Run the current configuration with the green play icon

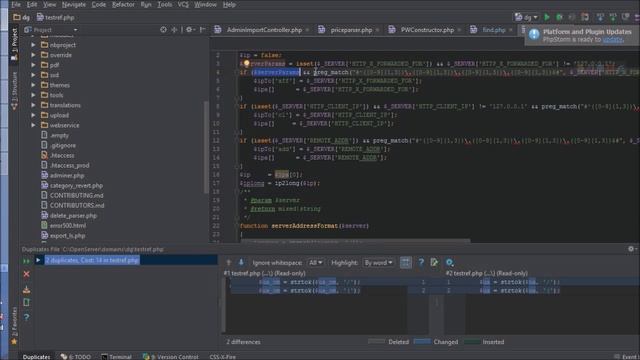[x=547, y=17]
